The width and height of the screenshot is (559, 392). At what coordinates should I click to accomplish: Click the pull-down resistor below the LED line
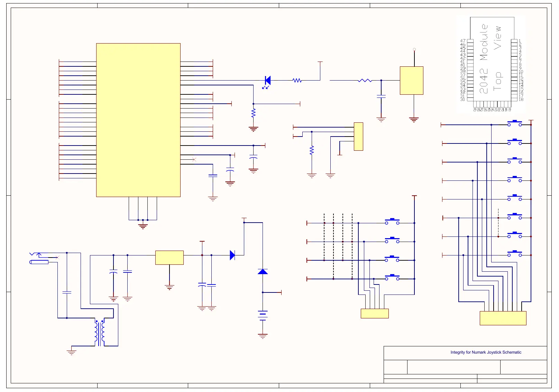click(254, 113)
